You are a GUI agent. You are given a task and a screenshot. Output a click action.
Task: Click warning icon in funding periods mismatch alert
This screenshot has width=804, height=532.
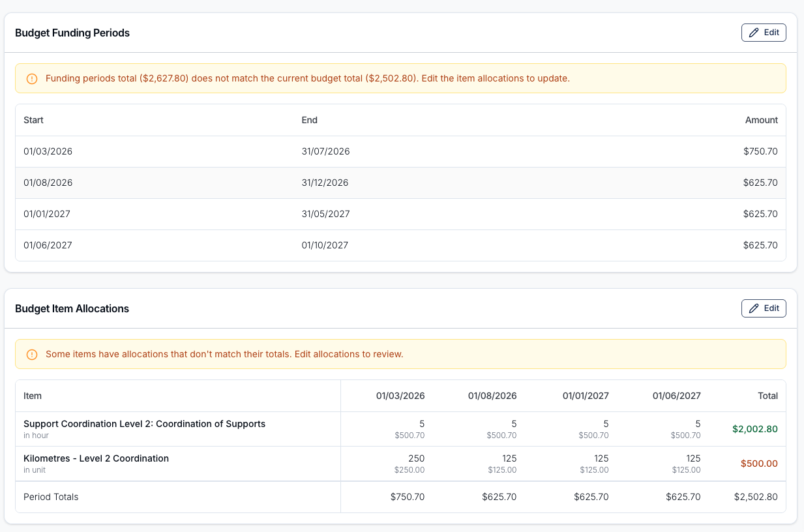click(32, 79)
